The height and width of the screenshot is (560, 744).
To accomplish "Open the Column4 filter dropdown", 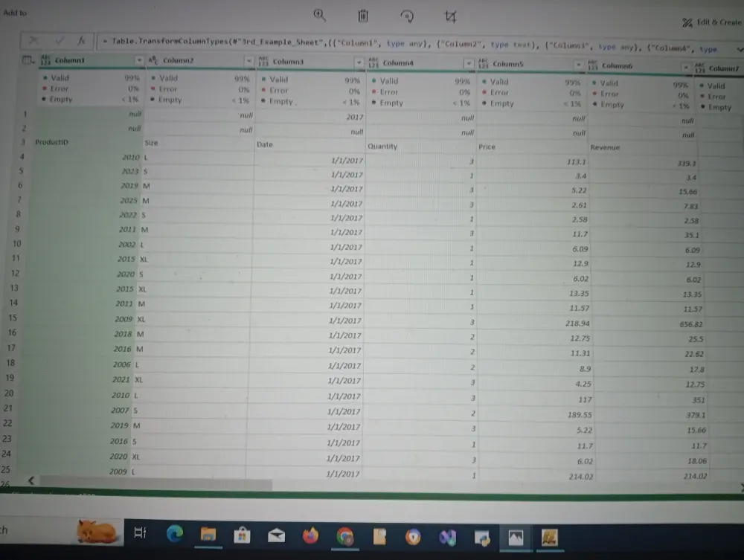I will click(x=468, y=63).
